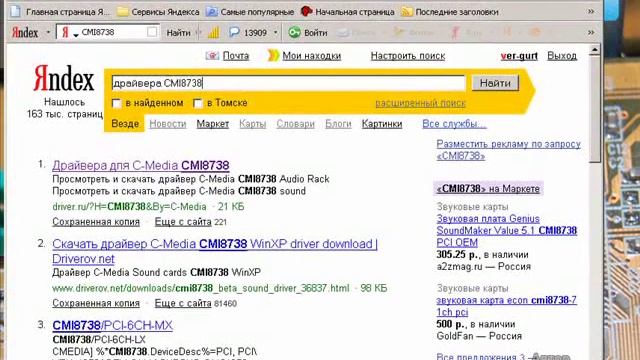Select the Везде tab

tap(125, 124)
